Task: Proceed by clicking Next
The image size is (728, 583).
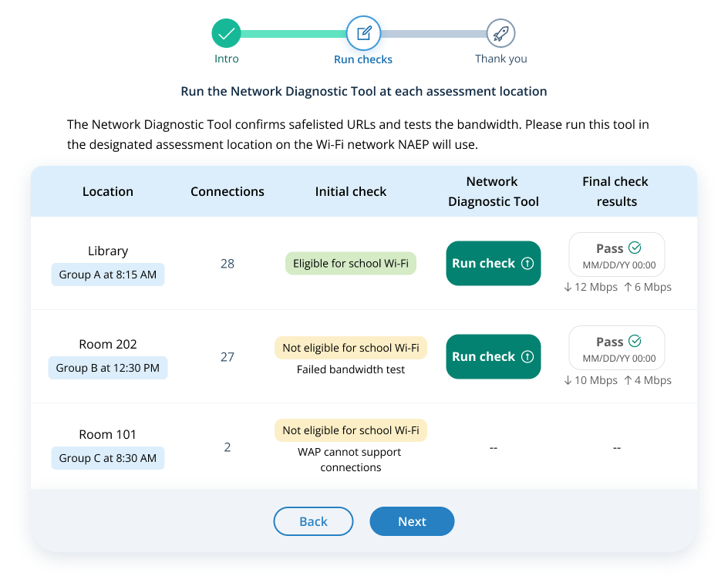Action: pos(412,521)
